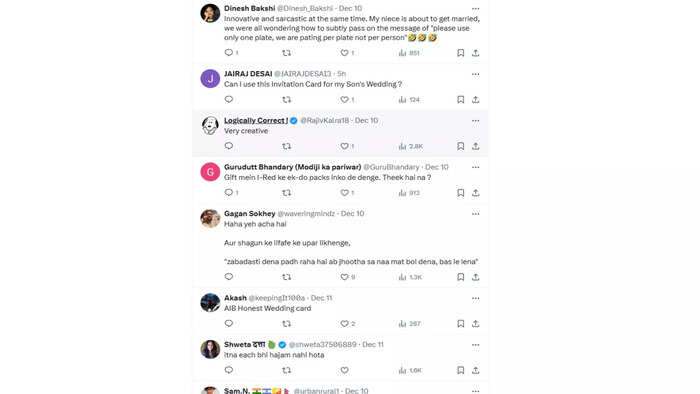View analytics for Gagan Sokhey's tweet

(410, 277)
